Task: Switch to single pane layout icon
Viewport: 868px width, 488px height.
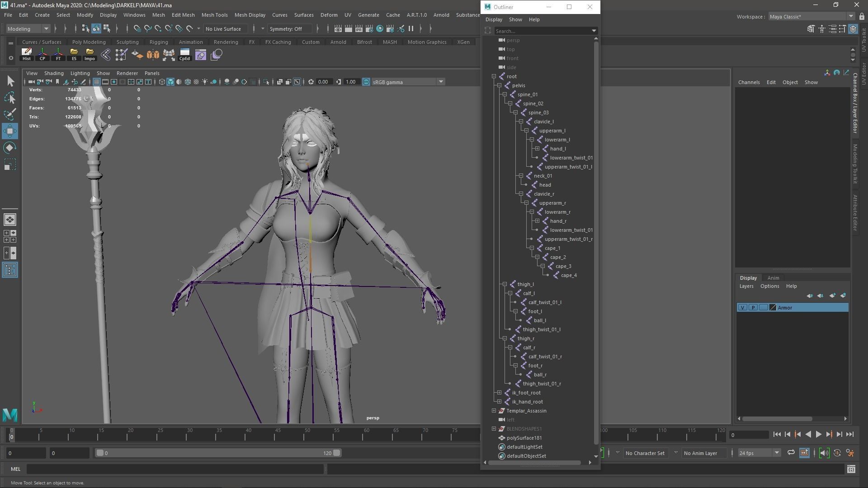Action: [10, 220]
